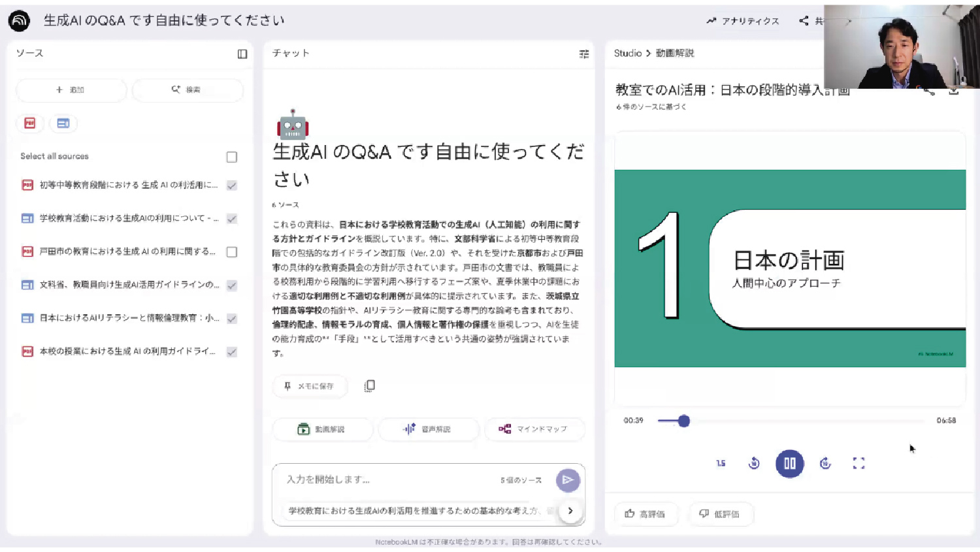Click video progress slider handle
Viewport: 980px width, 552px height.
(684, 421)
